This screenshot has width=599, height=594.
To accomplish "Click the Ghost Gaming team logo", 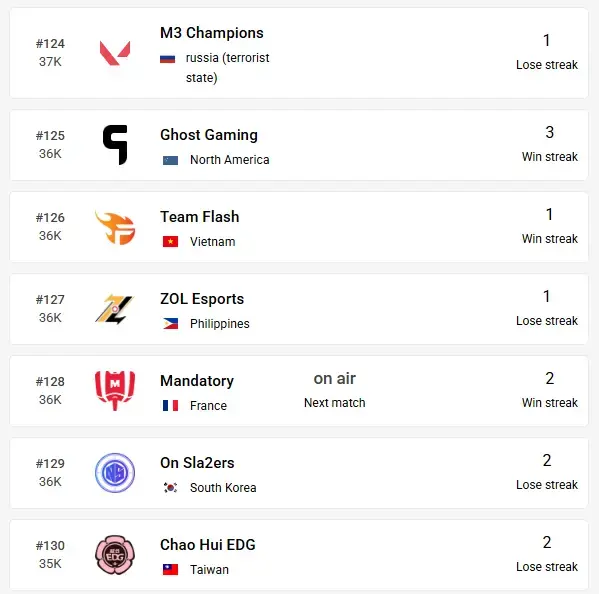I will pyautogui.click(x=115, y=145).
